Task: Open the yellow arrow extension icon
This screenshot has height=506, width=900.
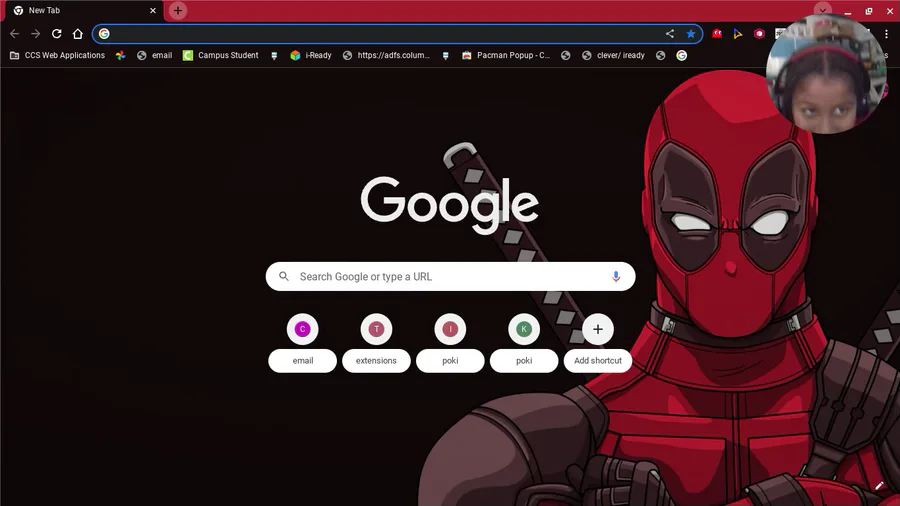Action: pos(738,34)
